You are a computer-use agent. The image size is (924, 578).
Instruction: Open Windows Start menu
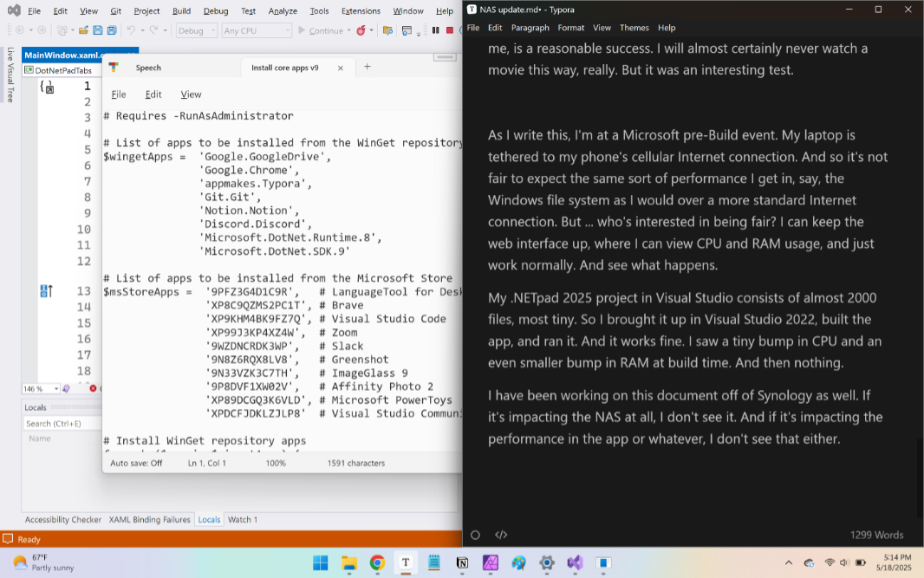321,562
